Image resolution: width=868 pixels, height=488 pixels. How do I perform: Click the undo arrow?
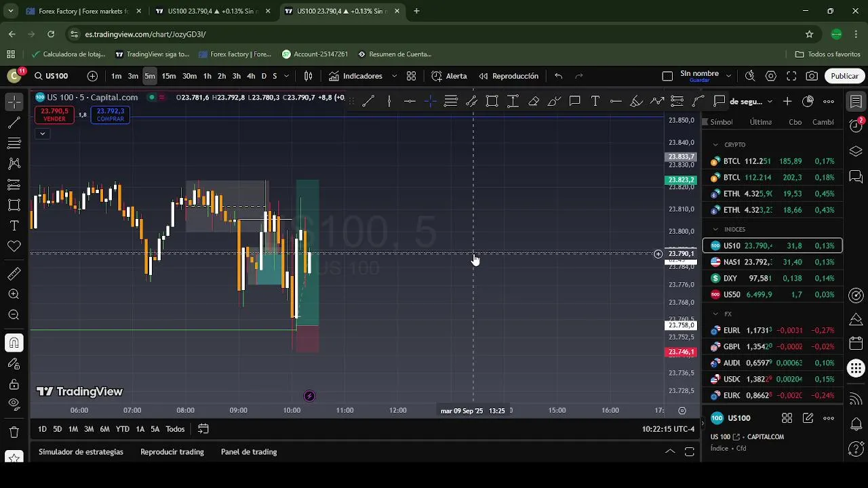coord(559,76)
